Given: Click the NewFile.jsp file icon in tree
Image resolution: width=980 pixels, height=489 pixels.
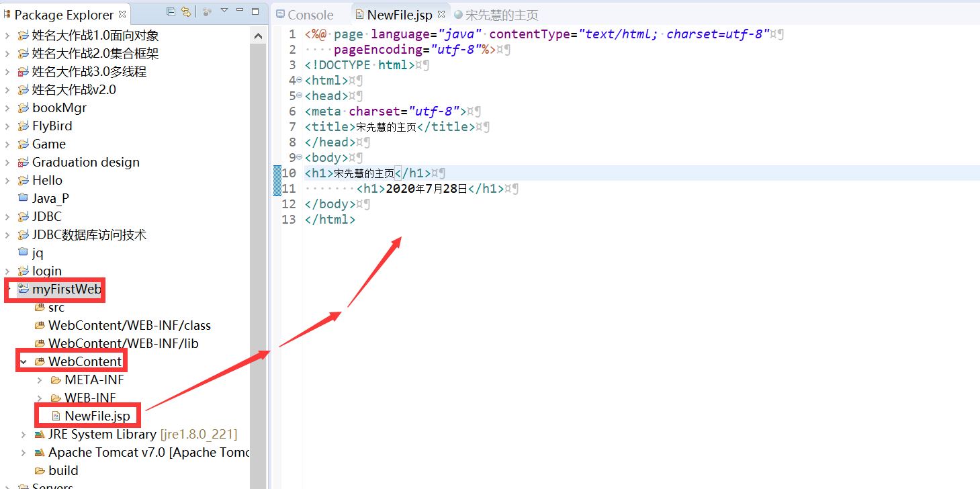Looking at the screenshot, I should (x=56, y=416).
